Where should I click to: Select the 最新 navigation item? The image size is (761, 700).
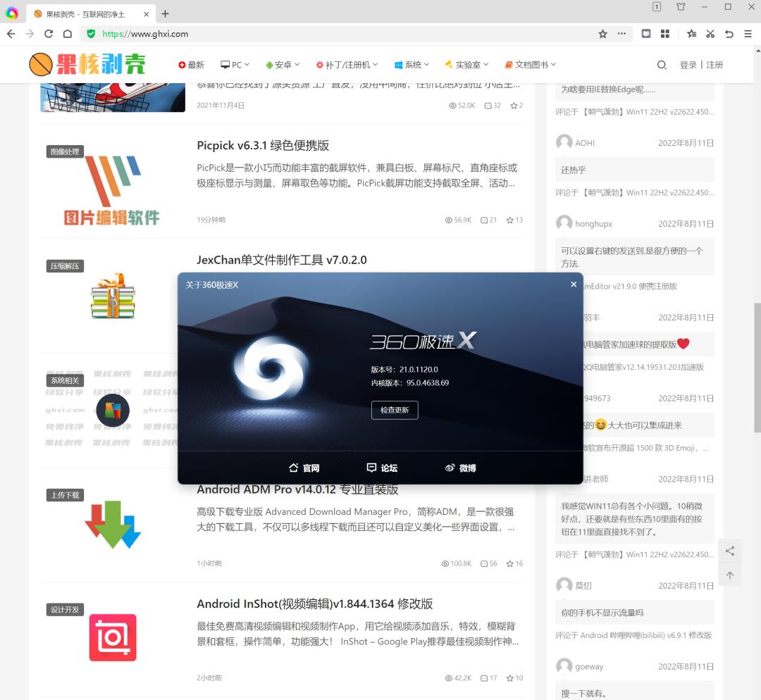[191, 64]
